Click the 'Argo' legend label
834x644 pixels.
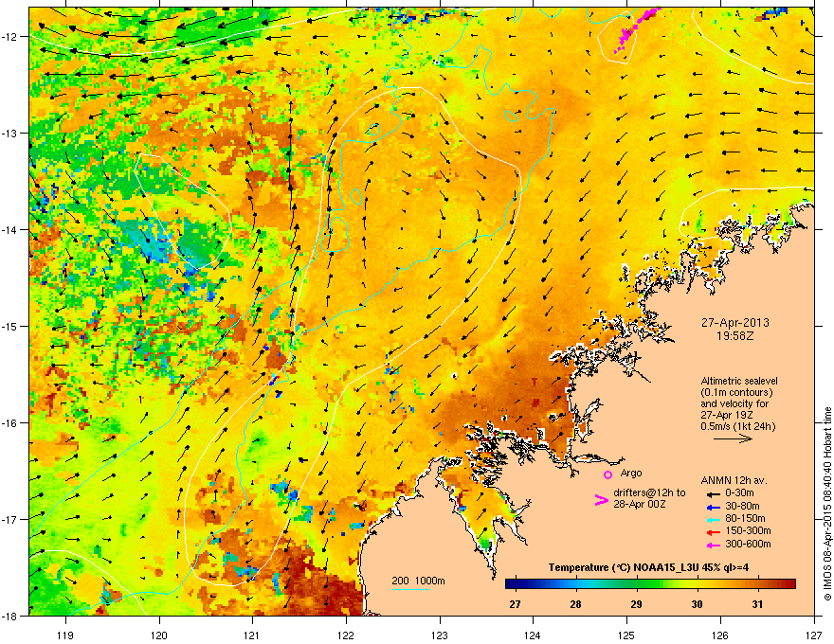[x=631, y=473]
